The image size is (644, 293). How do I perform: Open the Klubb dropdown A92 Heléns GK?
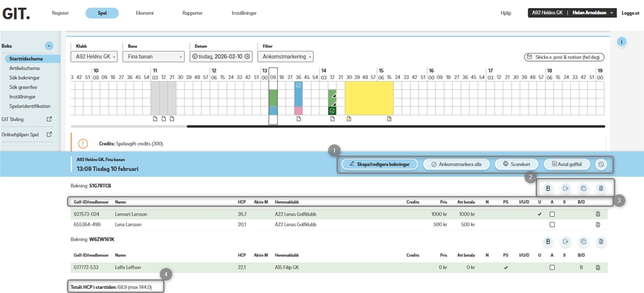coord(95,57)
